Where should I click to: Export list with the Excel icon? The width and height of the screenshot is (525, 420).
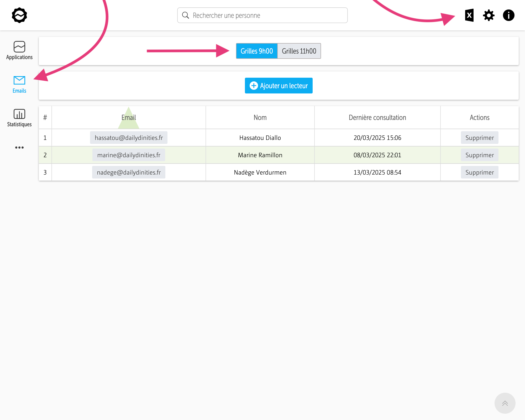click(469, 15)
